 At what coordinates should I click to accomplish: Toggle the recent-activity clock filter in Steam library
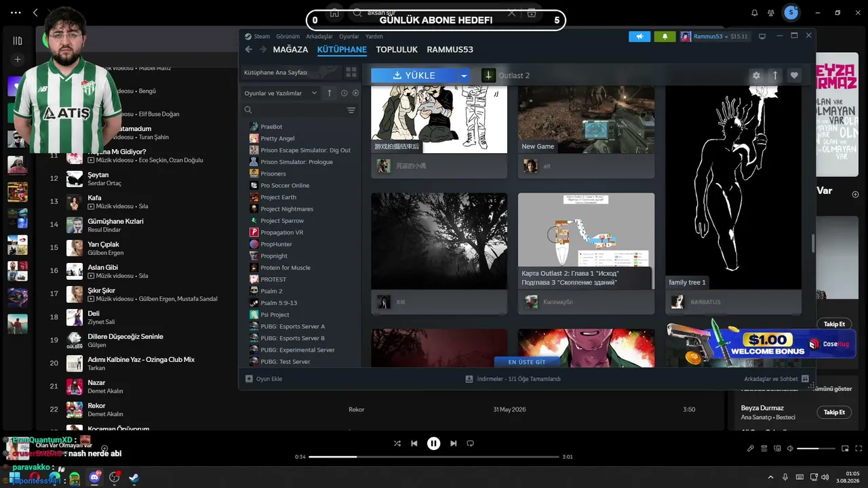344,93
